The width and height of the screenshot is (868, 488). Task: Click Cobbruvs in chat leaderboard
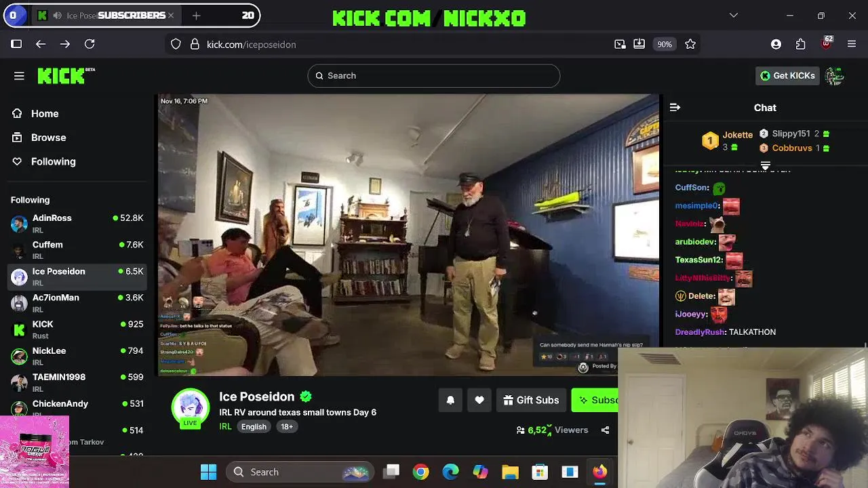point(792,148)
